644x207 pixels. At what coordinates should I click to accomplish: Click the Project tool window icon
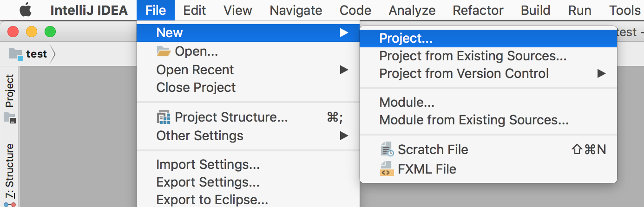(10, 118)
